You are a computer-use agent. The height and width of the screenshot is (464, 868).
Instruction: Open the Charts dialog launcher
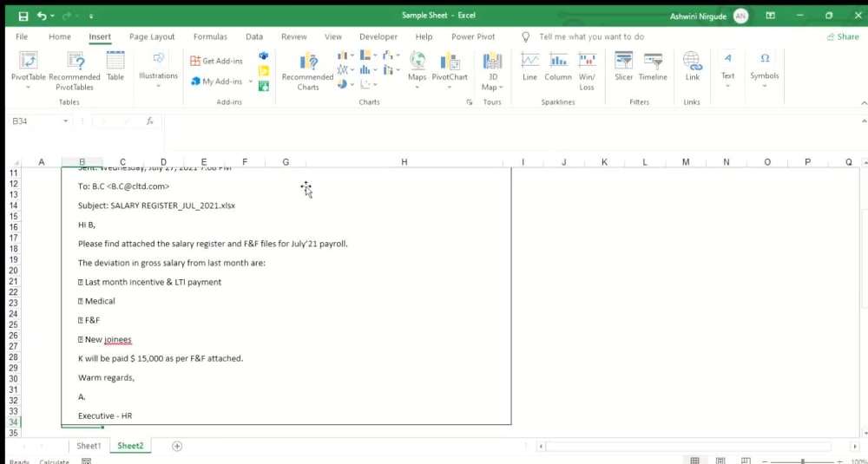coord(469,102)
